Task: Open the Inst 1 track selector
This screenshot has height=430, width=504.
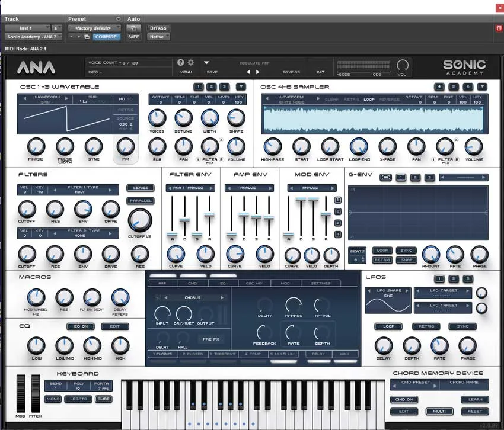Action: tap(27, 28)
